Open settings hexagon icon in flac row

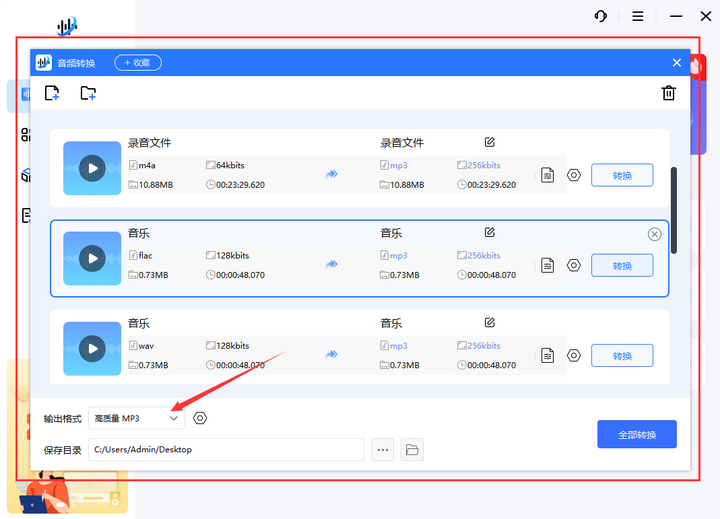(x=574, y=265)
